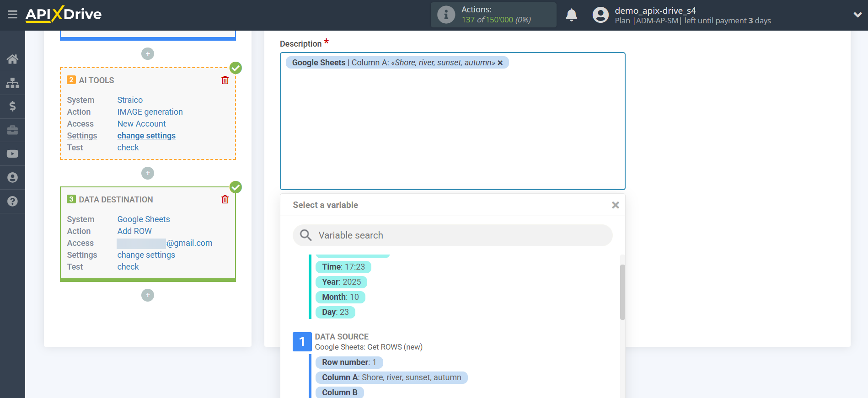Viewport: 868px width, 398px height.
Task: Click AI TOOLS change settings link
Action: tap(146, 136)
